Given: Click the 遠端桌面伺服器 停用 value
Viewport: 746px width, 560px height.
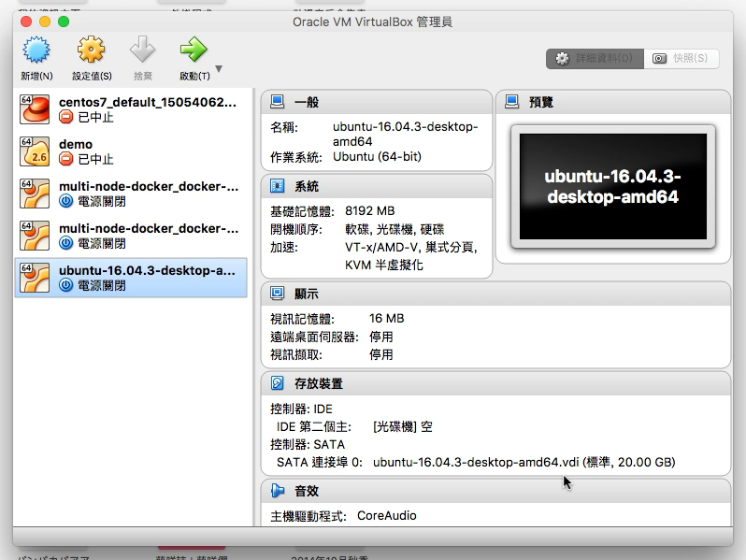Looking at the screenshot, I should pyautogui.click(x=380, y=337).
